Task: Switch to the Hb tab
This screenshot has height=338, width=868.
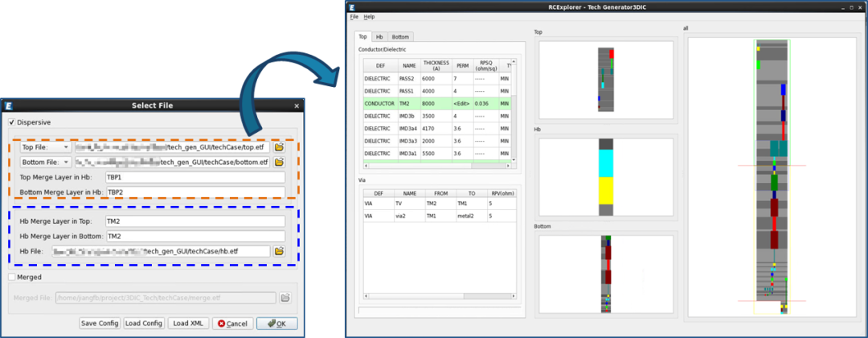Action: pos(379,36)
